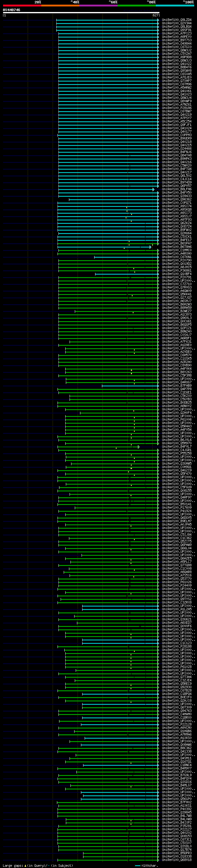Click the query end position 627
The height and width of the screenshot is (868, 197).
(x=155, y=15)
